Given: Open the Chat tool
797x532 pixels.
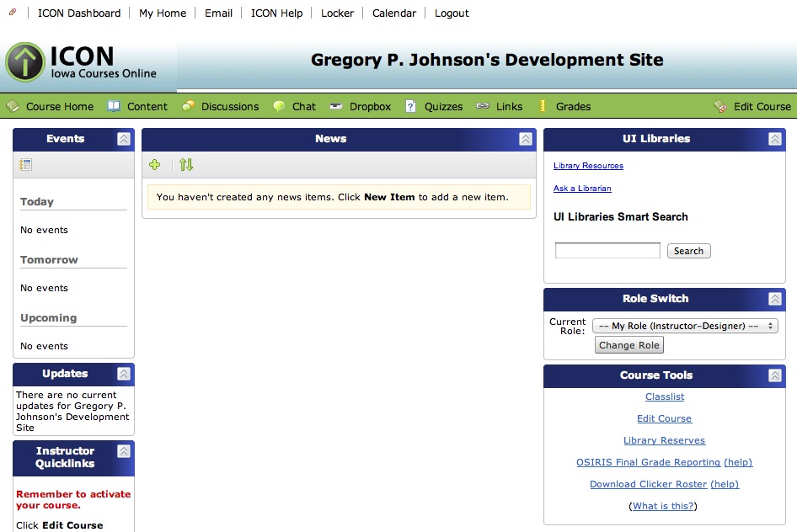Looking at the screenshot, I should click(x=301, y=106).
